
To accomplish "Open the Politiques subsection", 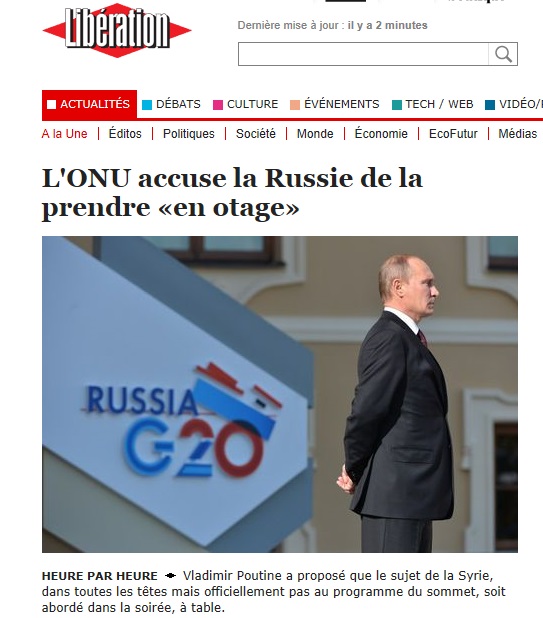I will (x=189, y=134).
